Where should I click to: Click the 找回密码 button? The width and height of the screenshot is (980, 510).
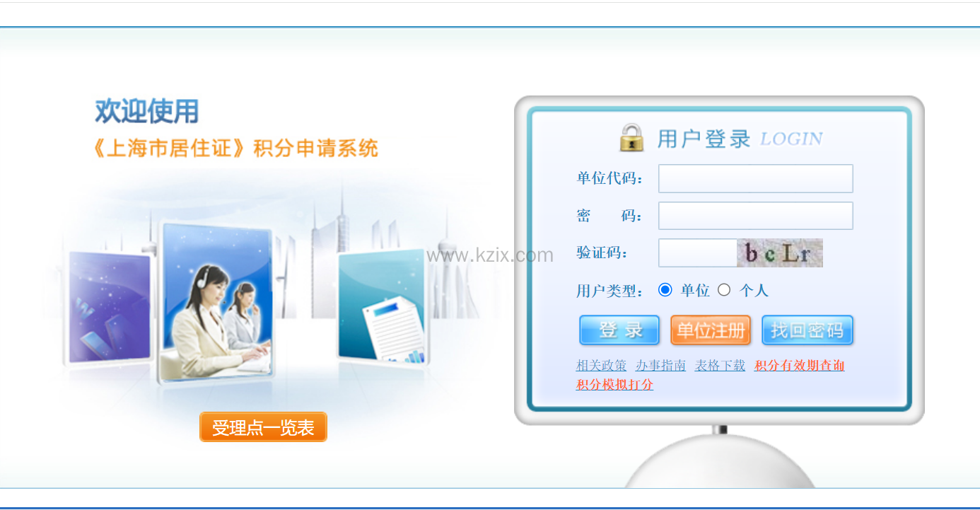click(807, 330)
